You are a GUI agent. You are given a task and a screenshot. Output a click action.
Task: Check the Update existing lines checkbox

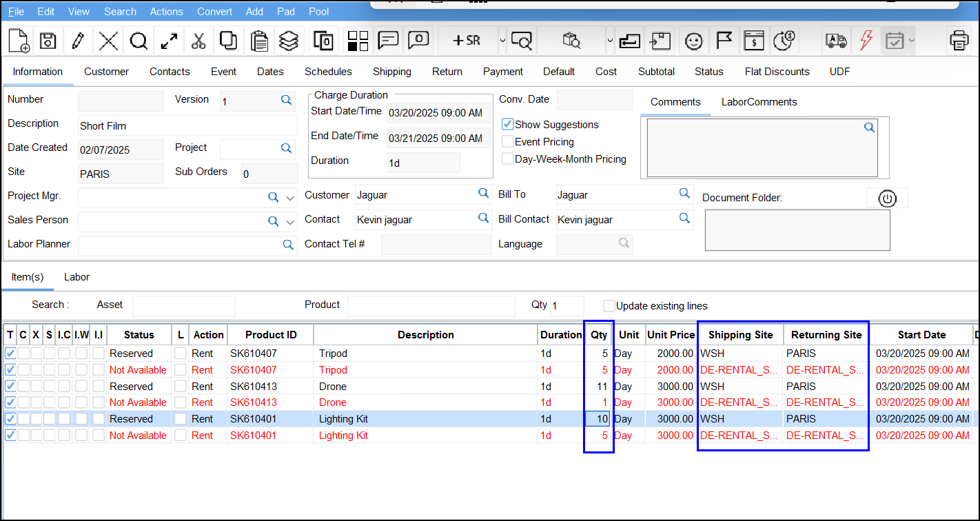pos(609,306)
